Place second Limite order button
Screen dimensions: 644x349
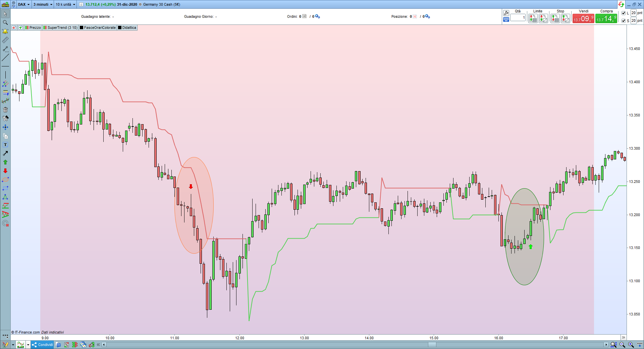point(543,18)
